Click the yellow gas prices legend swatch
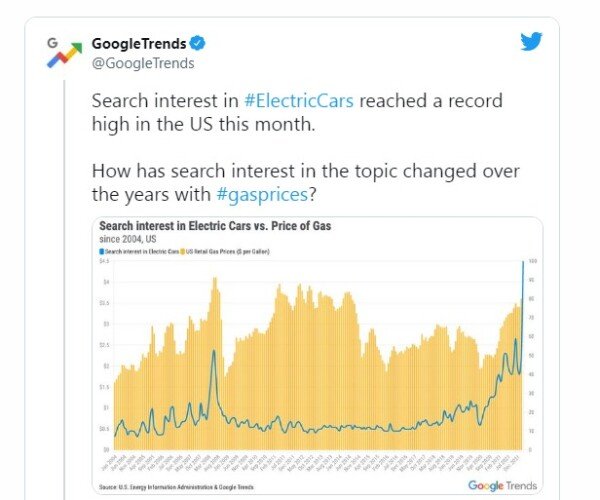Viewport: 600px width, 500px height. [x=183, y=251]
